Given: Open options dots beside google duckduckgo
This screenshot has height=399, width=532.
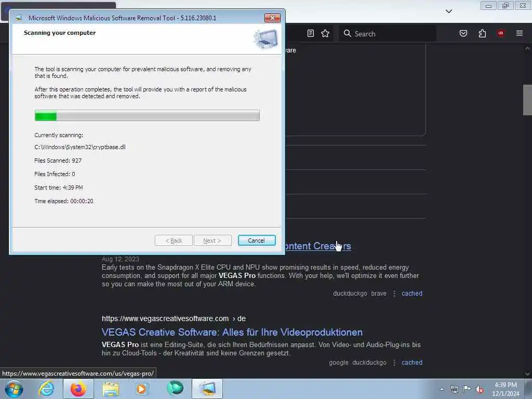Looking at the screenshot, I should [394, 362].
